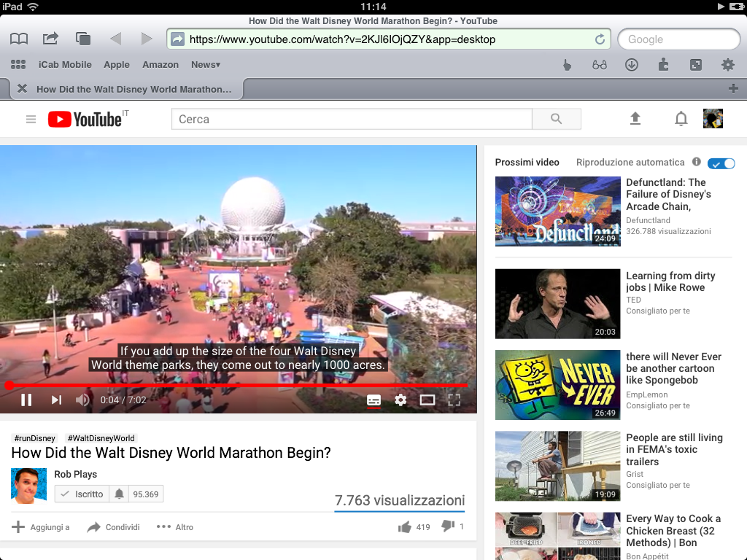This screenshot has height=560, width=747.
Task: Switch to theater mode
Action: 427,400
